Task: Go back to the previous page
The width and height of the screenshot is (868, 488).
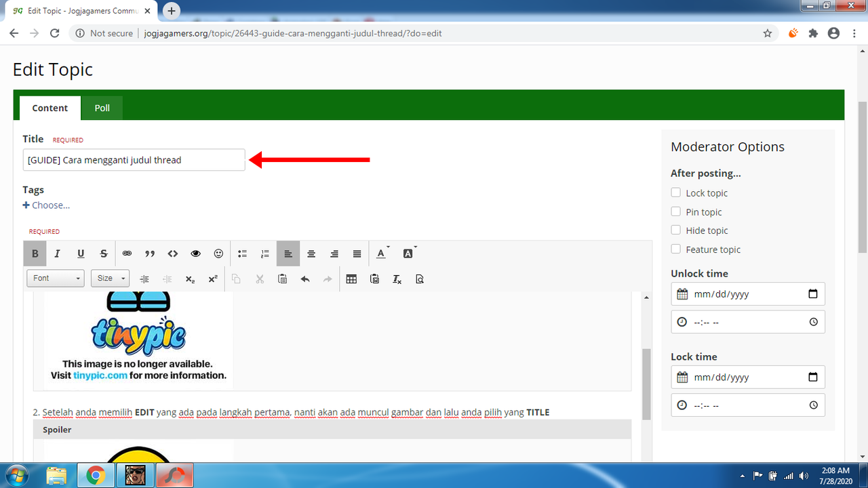Action: click(14, 33)
